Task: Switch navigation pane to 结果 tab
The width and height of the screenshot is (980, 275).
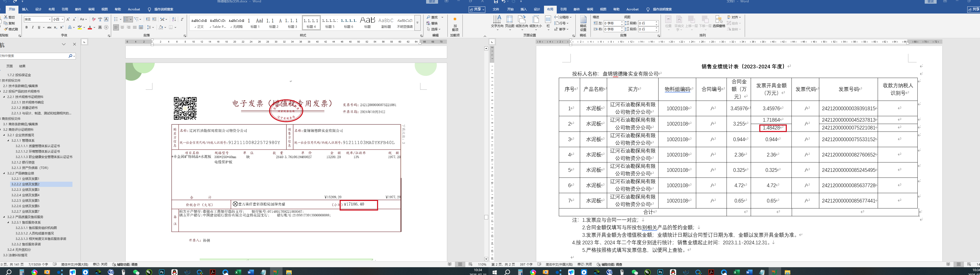Action: (22, 66)
